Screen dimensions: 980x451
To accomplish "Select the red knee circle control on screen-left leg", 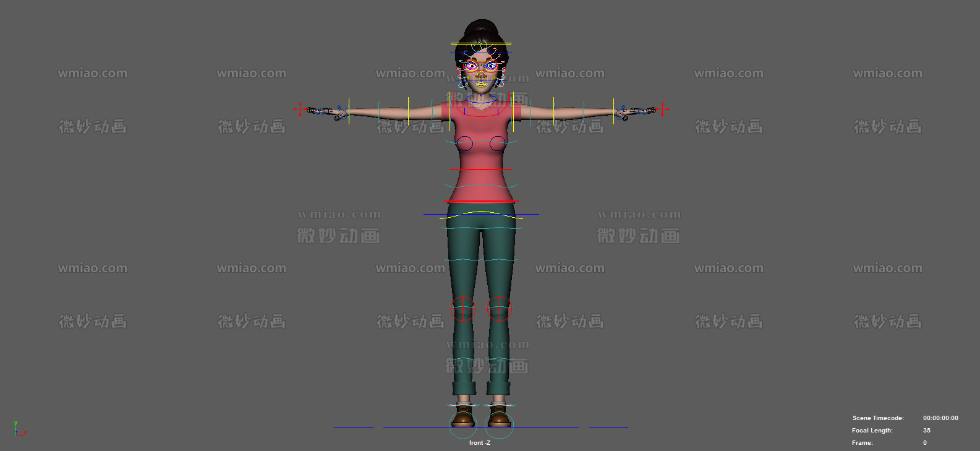I will coord(463,309).
